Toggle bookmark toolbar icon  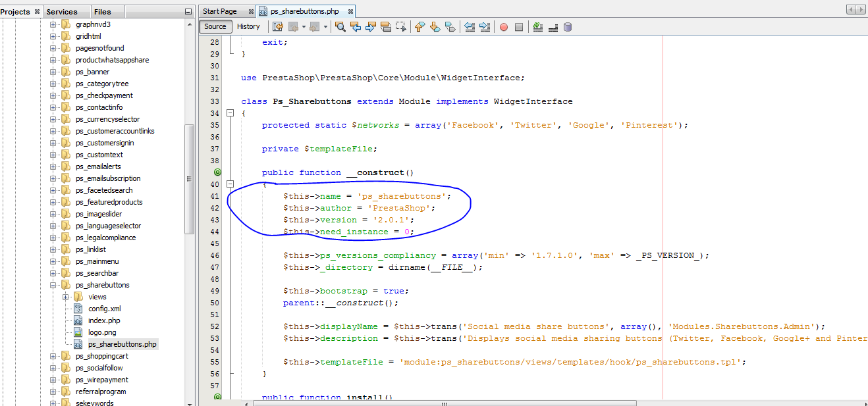(450, 27)
